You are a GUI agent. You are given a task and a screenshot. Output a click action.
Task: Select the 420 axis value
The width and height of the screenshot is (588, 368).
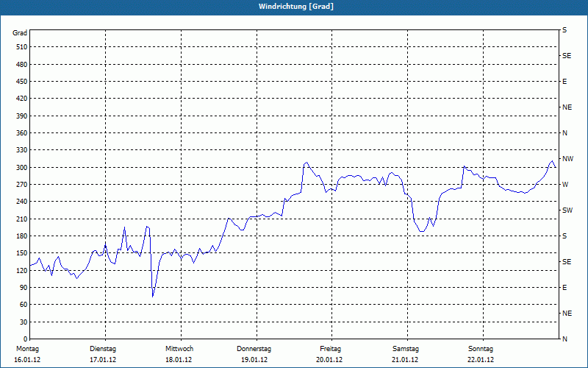(x=22, y=99)
